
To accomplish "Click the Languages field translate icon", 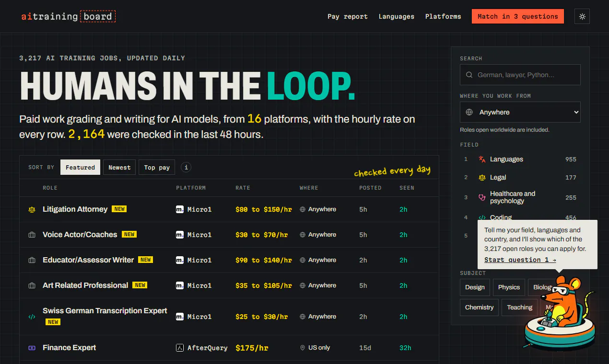I will tap(482, 159).
